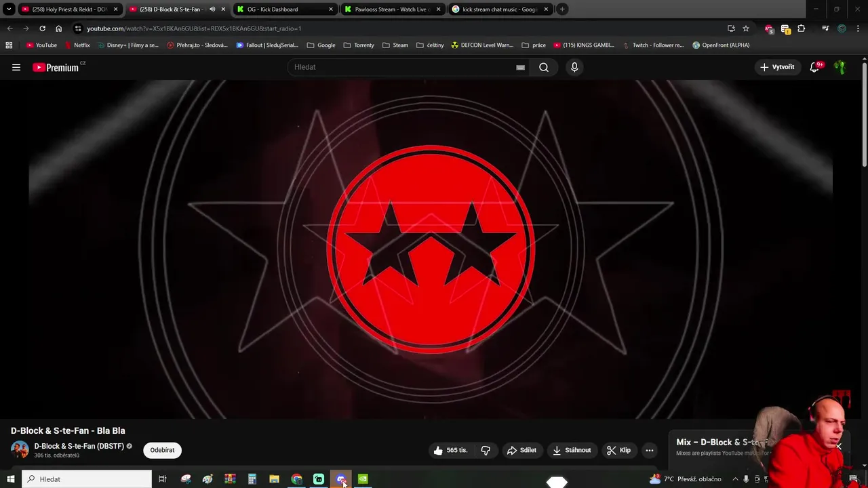This screenshot has height=488, width=868.
Task: Open D-Block & S-te-Fan (DBSTF) channel name
Action: point(79,446)
